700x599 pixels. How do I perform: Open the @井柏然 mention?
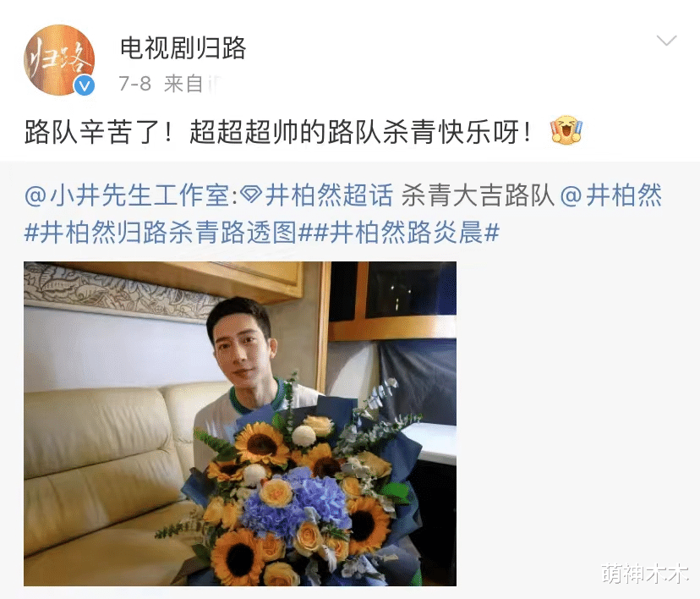(x=610, y=195)
